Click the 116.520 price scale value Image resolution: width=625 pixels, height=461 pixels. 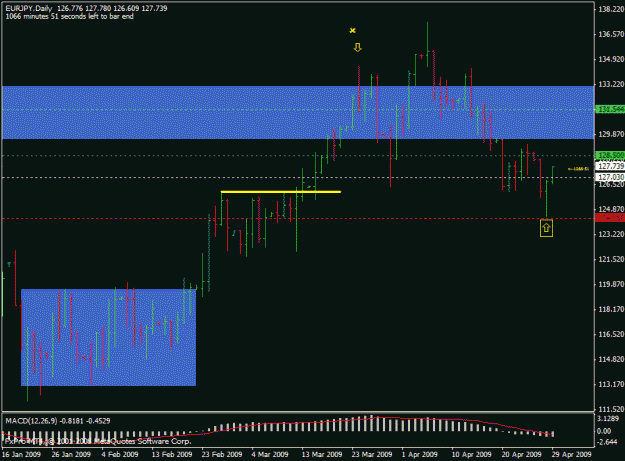coord(611,335)
